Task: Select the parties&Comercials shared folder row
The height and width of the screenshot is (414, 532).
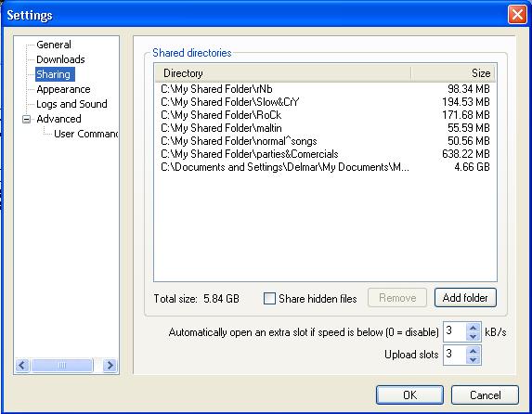Action: click(x=325, y=154)
